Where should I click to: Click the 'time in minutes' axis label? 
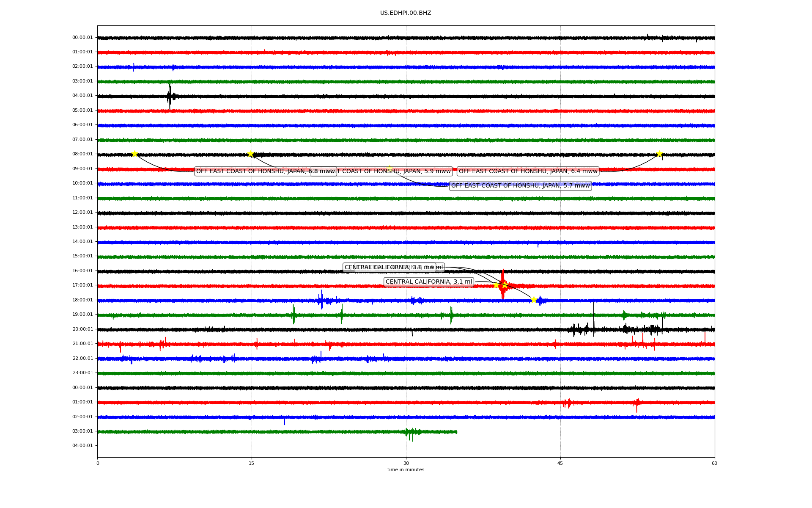click(406, 470)
